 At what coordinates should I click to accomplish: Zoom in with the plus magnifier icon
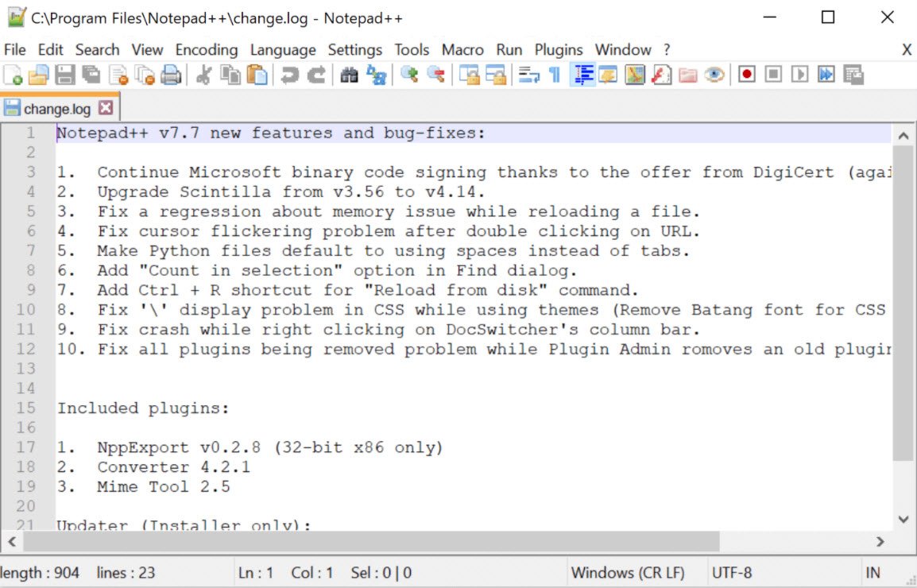pyautogui.click(x=408, y=75)
